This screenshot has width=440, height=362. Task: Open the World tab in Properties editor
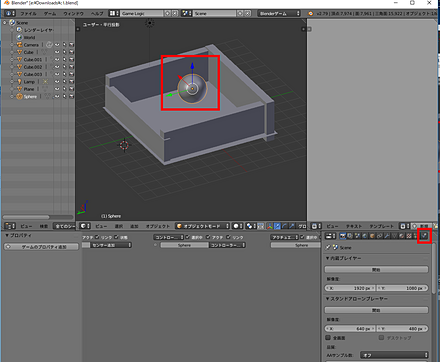point(364,236)
